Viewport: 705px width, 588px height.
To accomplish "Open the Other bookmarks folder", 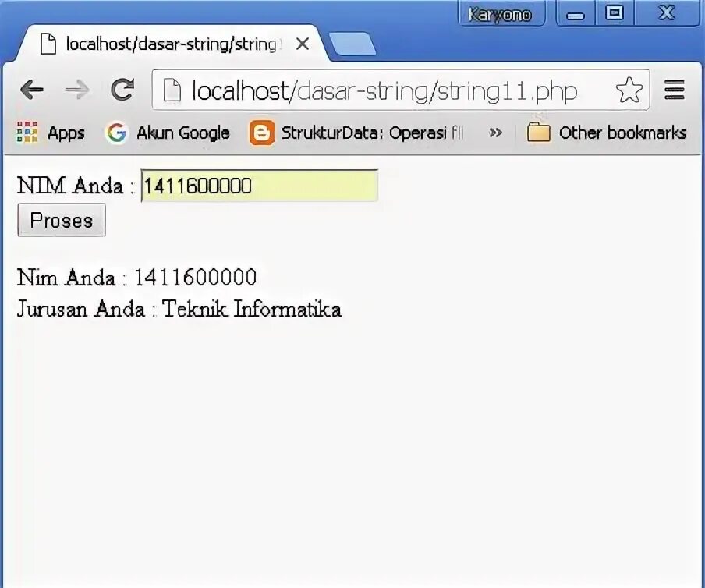I will (x=607, y=133).
